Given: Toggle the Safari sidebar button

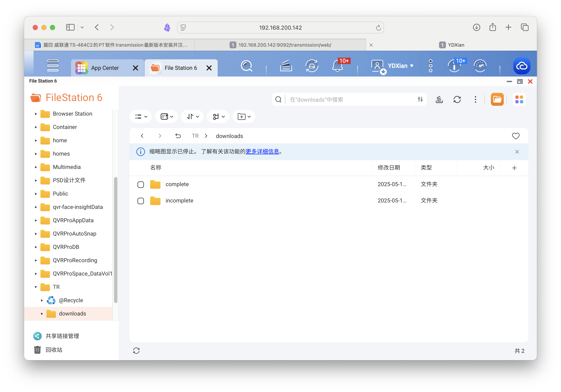Looking at the screenshot, I should click(x=70, y=27).
